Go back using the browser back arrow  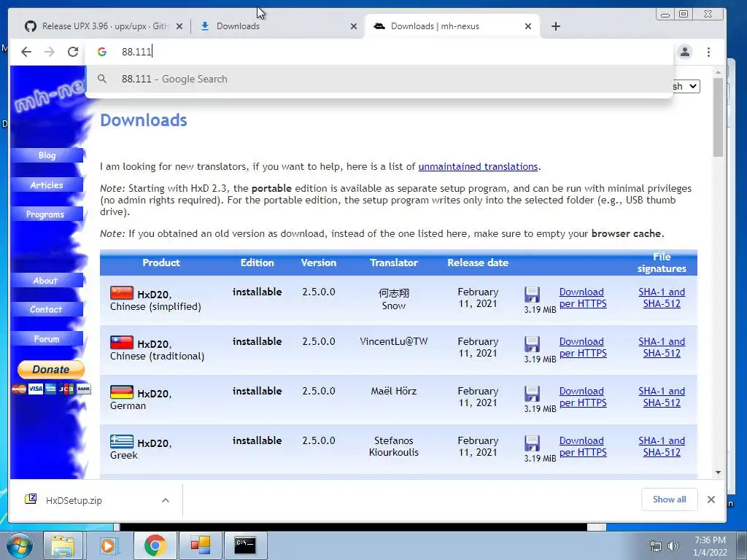[26, 52]
